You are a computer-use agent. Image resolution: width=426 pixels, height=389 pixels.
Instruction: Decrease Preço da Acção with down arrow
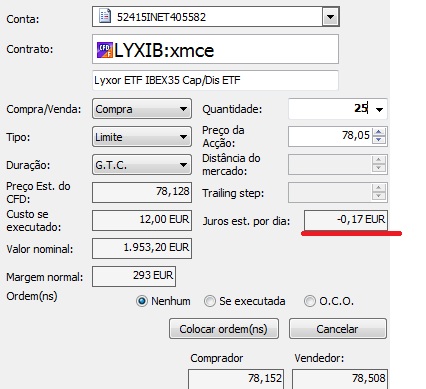(379, 140)
